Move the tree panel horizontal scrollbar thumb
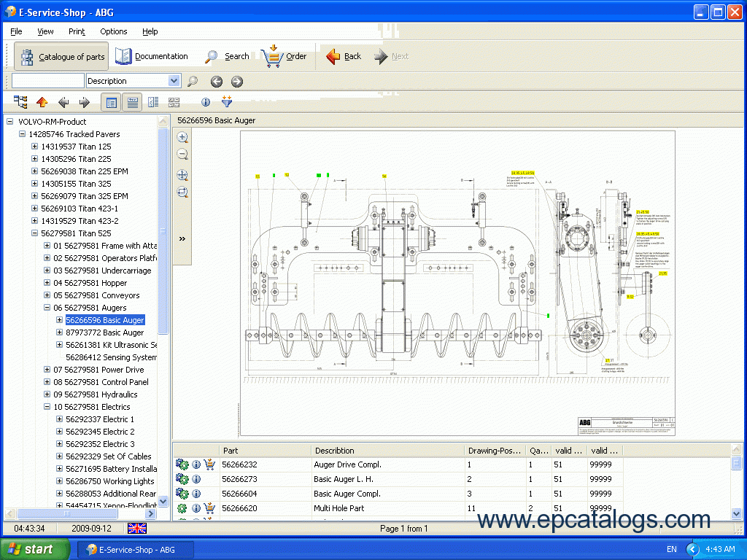The width and height of the screenshot is (747, 560). [x=66, y=514]
